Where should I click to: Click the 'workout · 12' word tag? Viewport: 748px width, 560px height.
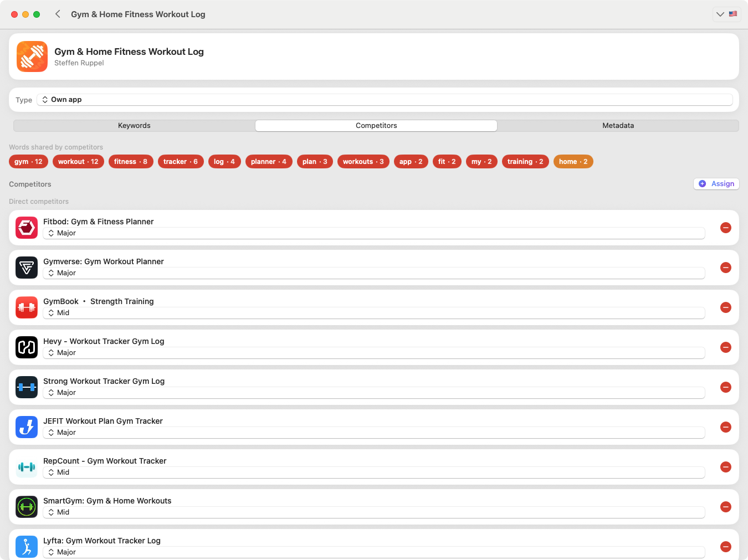(x=78, y=162)
